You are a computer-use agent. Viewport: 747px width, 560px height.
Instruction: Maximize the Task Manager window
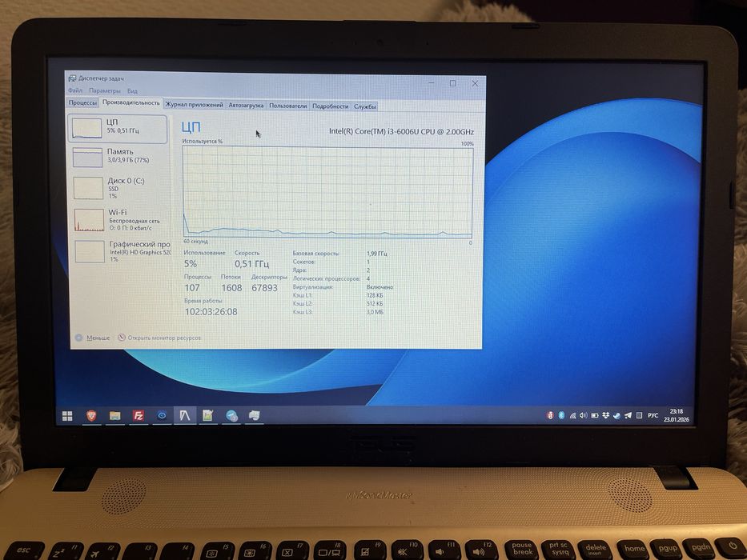[x=452, y=83]
